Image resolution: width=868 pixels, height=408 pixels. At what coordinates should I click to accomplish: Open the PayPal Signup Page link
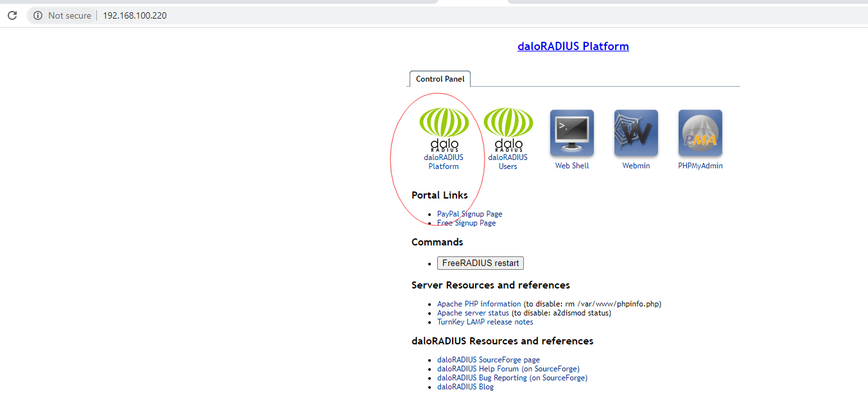469,214
